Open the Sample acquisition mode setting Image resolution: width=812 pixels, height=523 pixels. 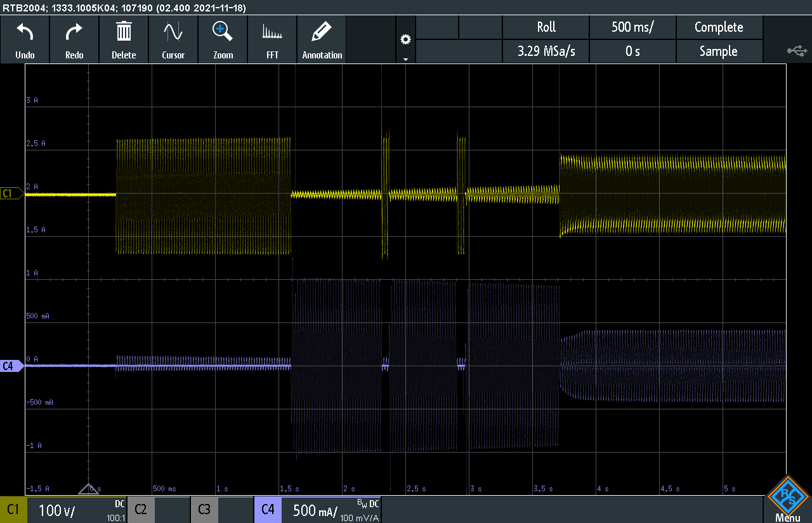click(x=718, y=51)
